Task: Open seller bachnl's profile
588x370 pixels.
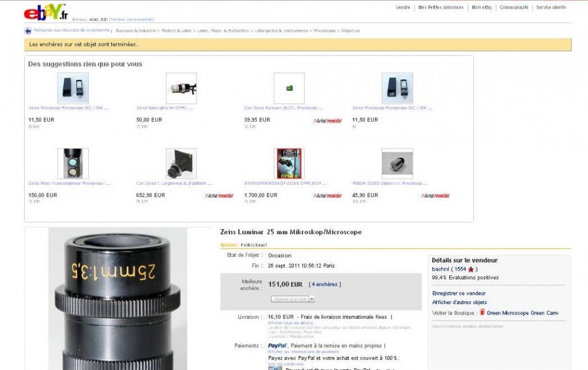Action: click(440, 269)
